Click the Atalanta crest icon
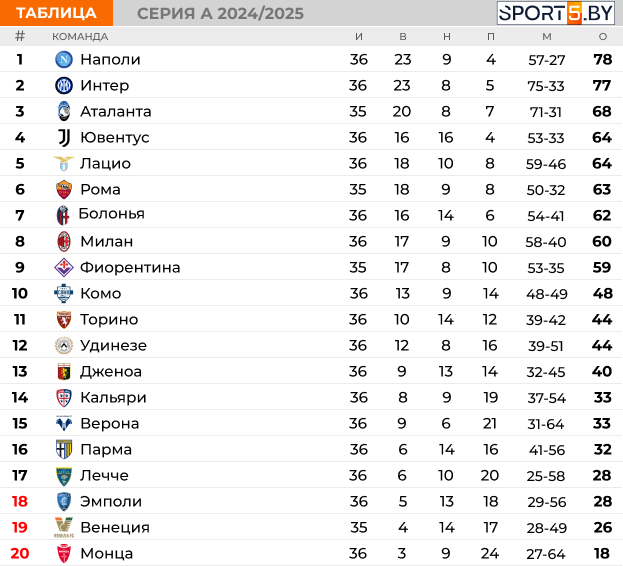The image size is (623, 566). [x=64, y=111]
